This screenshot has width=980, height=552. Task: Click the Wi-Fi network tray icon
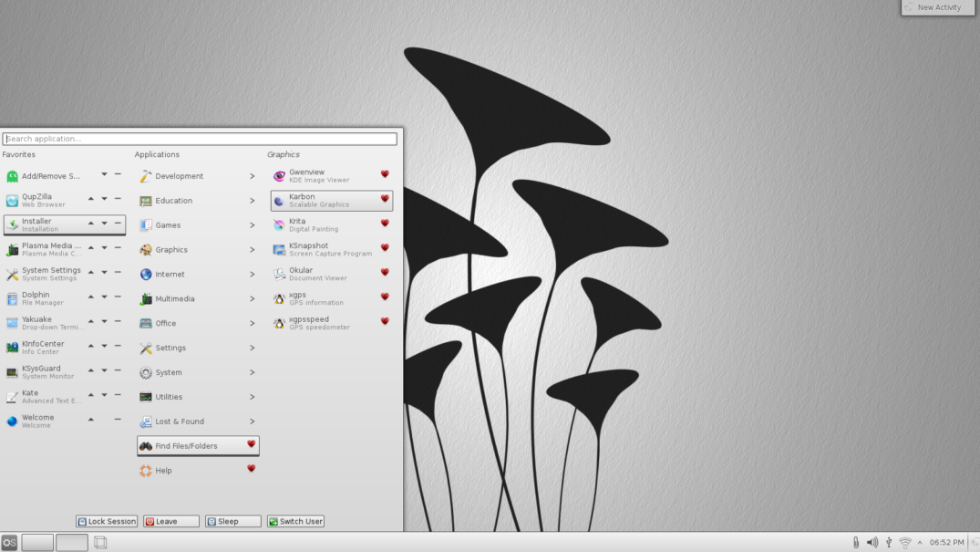pyautogui.click(x=904, y=543)
